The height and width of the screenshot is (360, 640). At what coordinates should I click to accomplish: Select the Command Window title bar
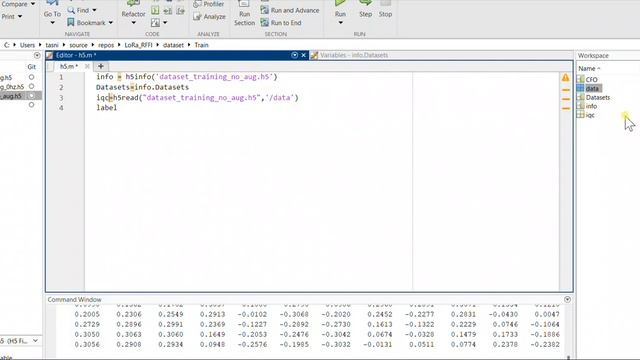click(x=74, y=300)
